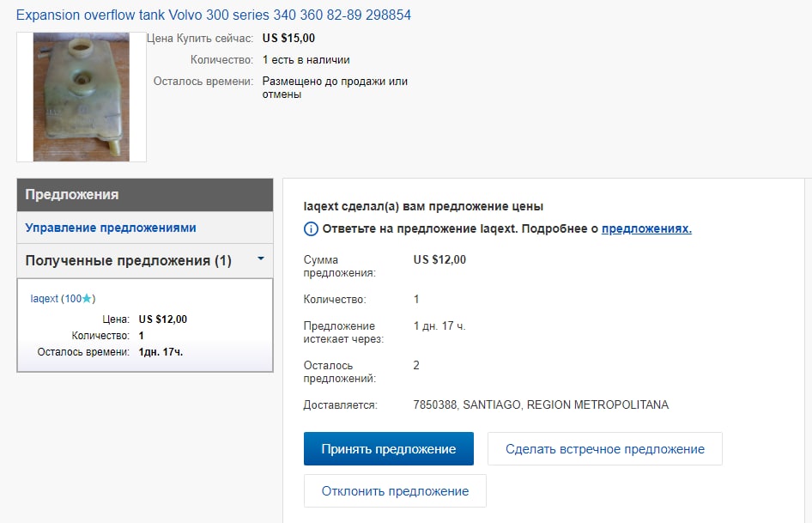
Task: Click the 1дн. 17ч. time left in offer card
Action: (161, 352)
